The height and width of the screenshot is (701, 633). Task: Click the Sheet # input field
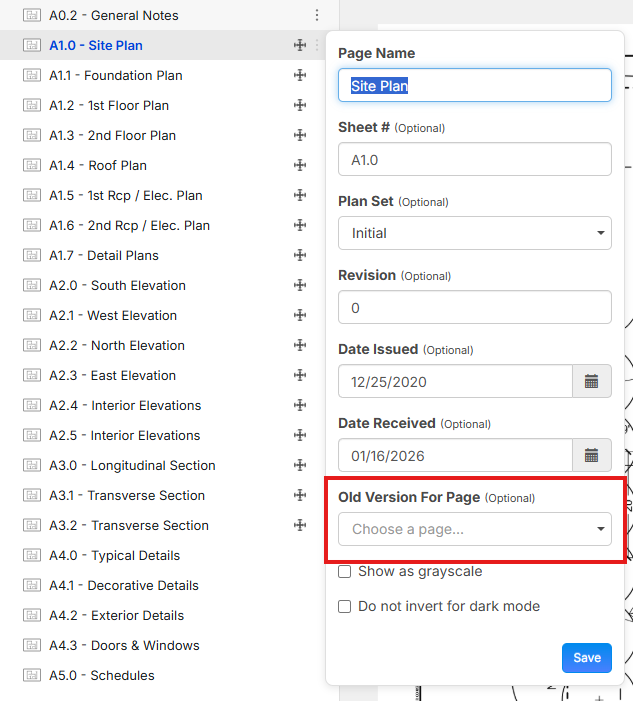pos(475,160)
